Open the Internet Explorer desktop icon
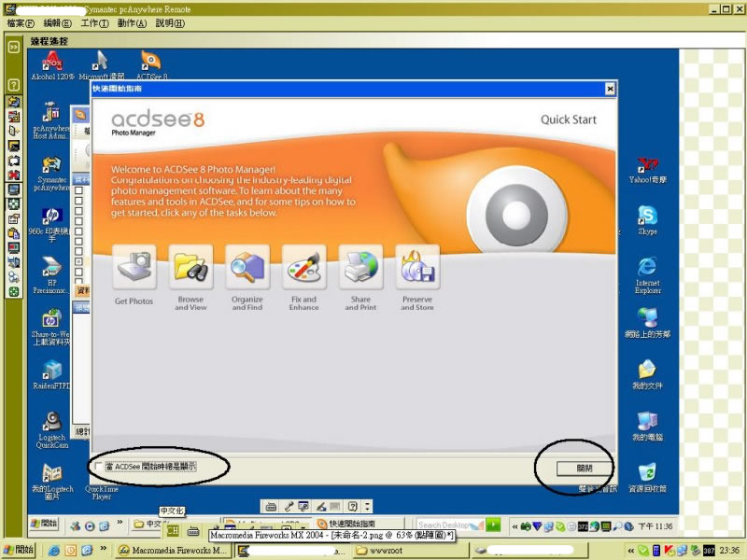Screen dimensions: 747x560 click(x=647, y=275)
